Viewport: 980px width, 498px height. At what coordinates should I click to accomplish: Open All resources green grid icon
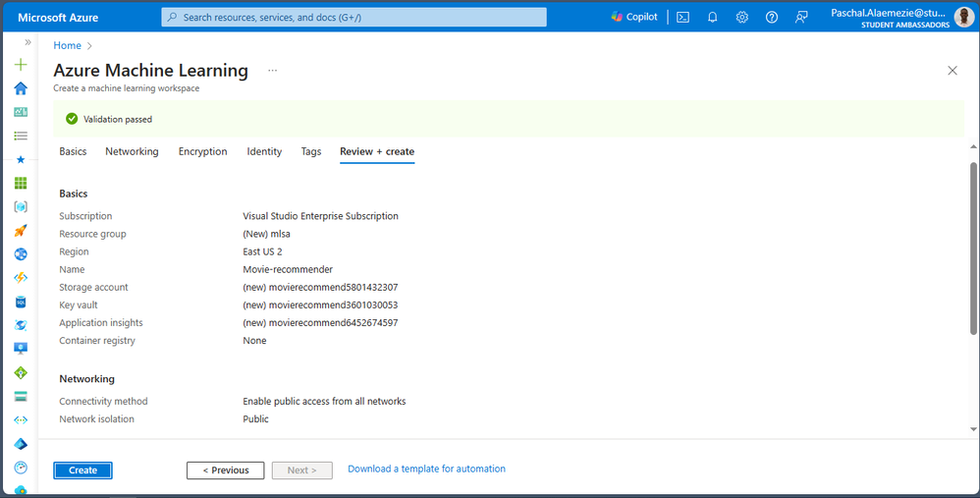click(x=21, y=183)
